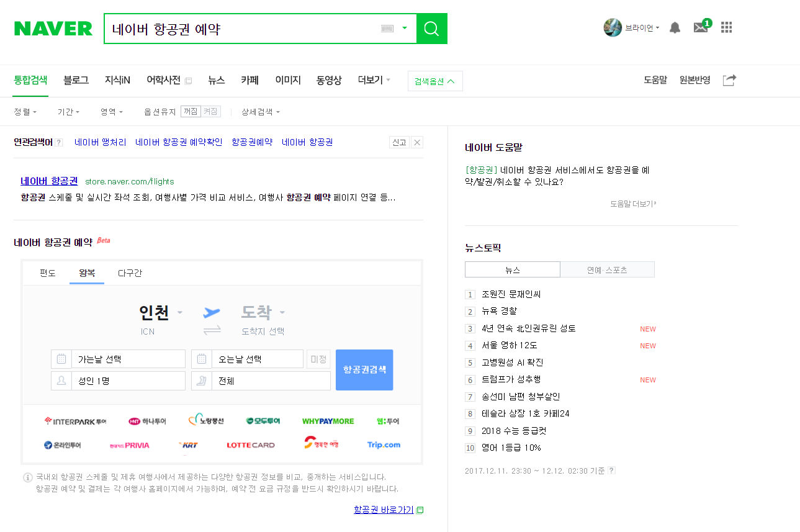Expand the 브라이언 account dropdown
800x532 pixels.
coord(642,28)
